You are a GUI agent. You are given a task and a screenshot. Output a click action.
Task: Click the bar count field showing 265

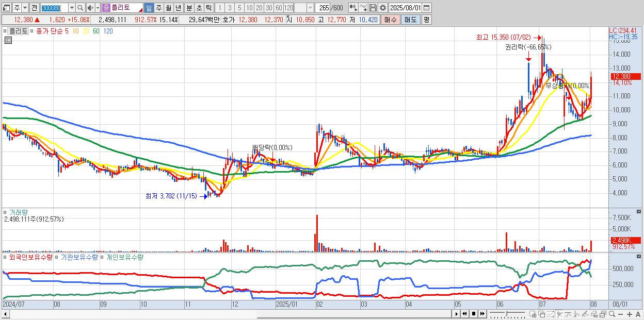click(x=323, y=8)
